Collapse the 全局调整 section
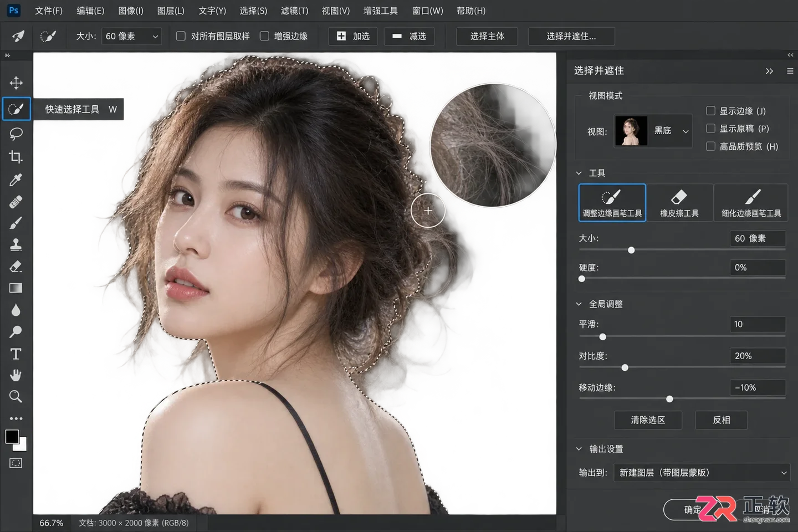This screenshot has width=798, height=532. [579, 304]
